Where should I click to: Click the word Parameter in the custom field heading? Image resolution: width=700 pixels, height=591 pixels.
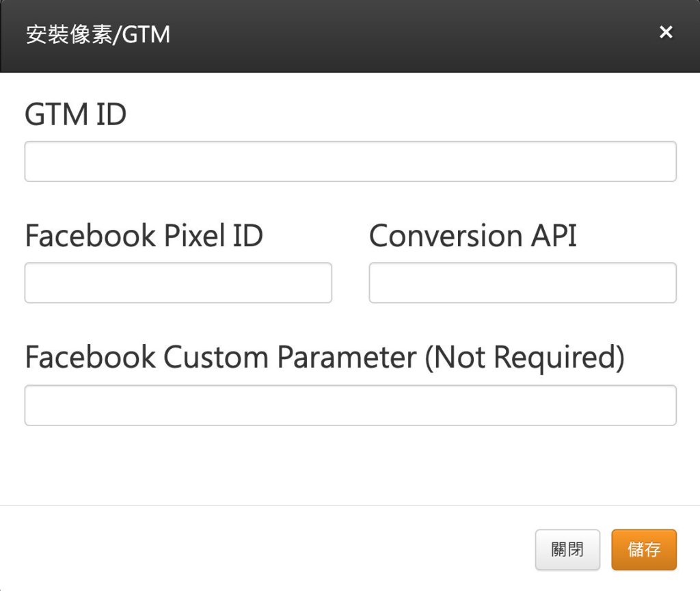[347, 357]
